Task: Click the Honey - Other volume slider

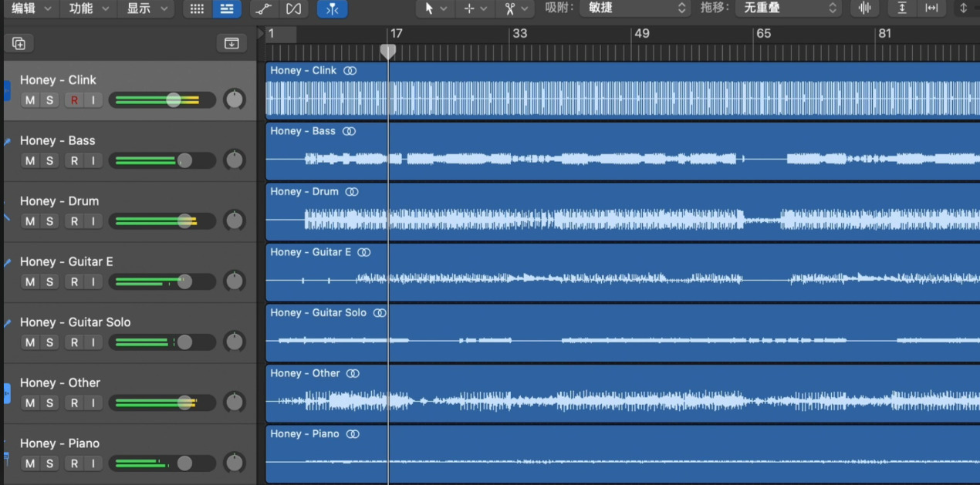Action: [x=184, y=402]
